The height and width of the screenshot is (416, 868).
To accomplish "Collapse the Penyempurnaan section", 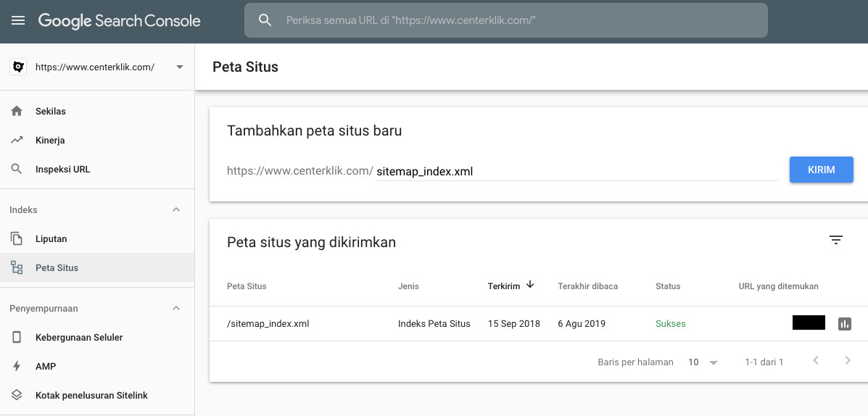I will coord(176,308).
